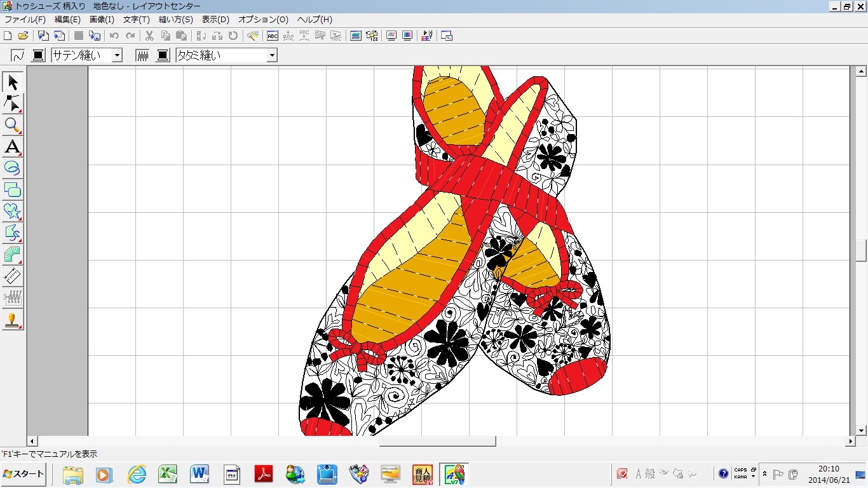Show hidden tray icons arrow
Viewport: 868px width, 488px height.
[x=764, y=474]
